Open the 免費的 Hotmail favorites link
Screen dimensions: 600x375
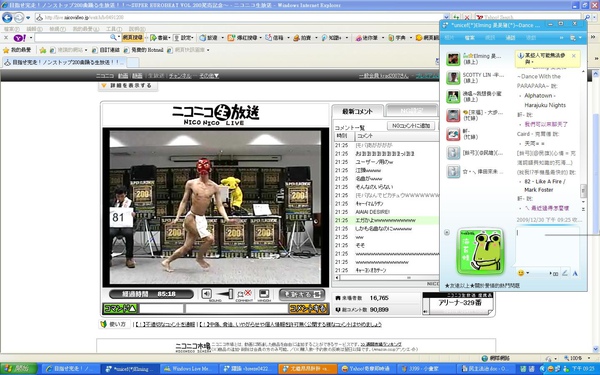point(144,50)
